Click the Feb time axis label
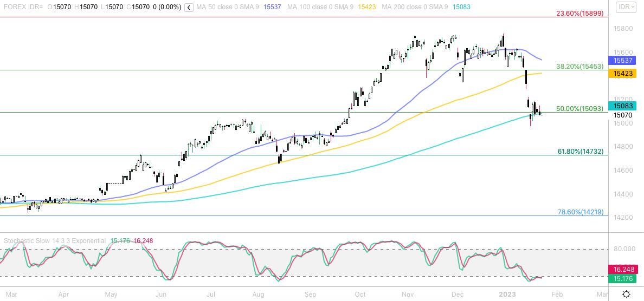The width and height of the screenshot is (644, 301). click(556, 294)
